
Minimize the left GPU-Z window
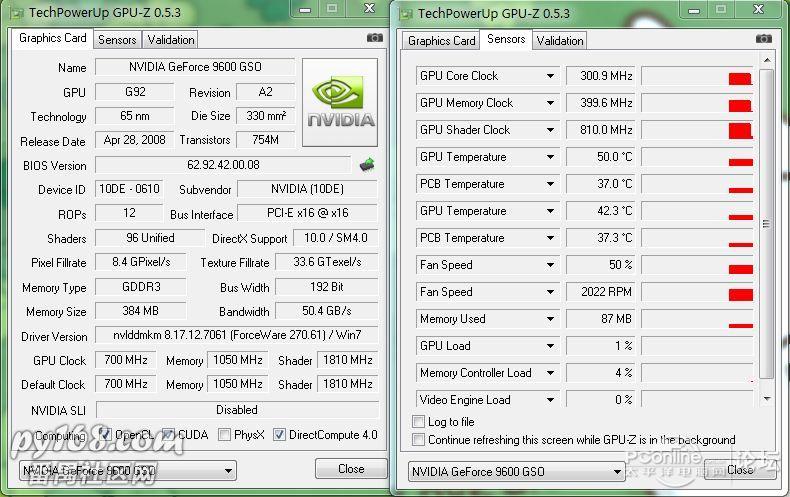click(305, 9)
